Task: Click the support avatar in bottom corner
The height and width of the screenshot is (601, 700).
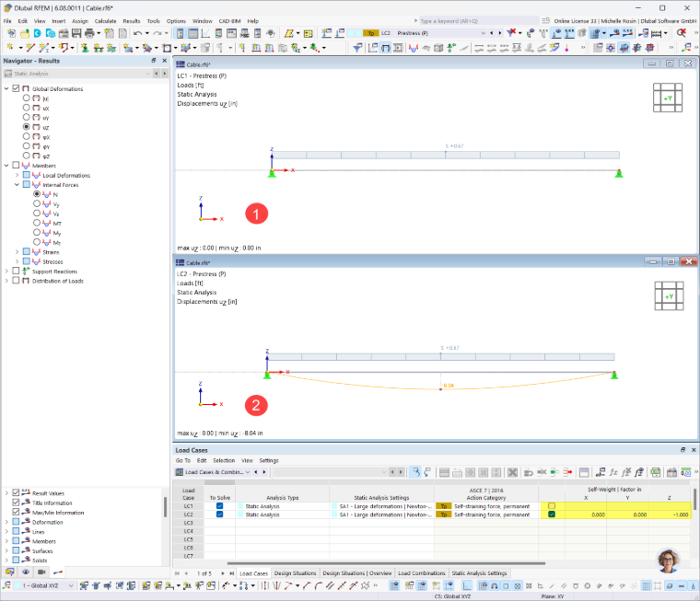Action: click(668, 560)
